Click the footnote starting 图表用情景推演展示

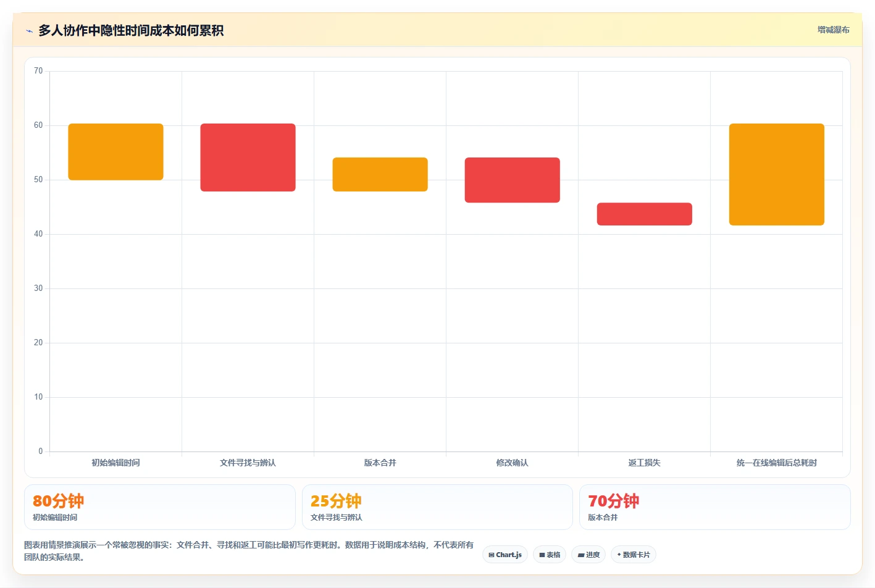point(249,551)
